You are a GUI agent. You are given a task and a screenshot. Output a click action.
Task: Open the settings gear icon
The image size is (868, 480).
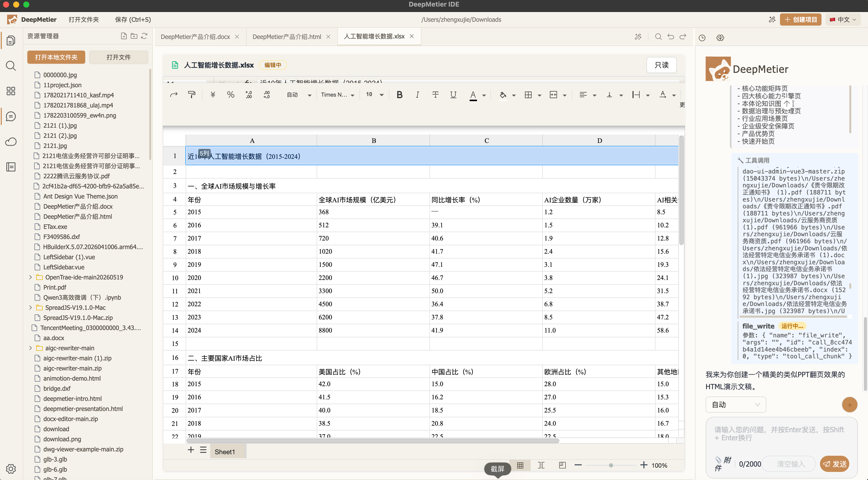click(11, 469)
